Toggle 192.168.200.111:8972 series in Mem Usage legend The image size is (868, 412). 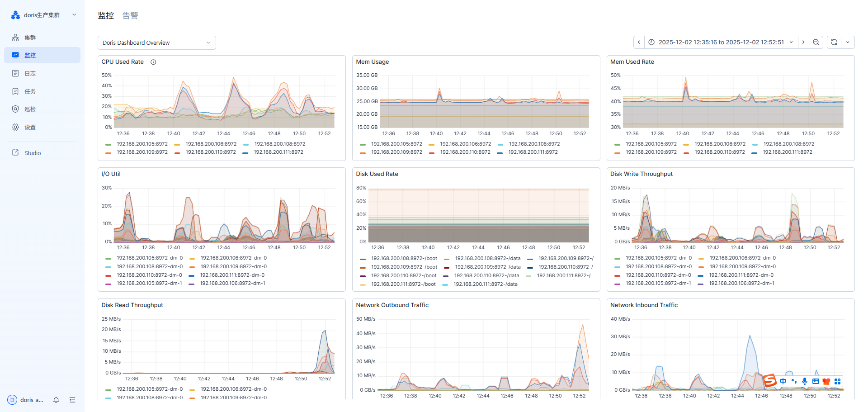tap(533, 152)
